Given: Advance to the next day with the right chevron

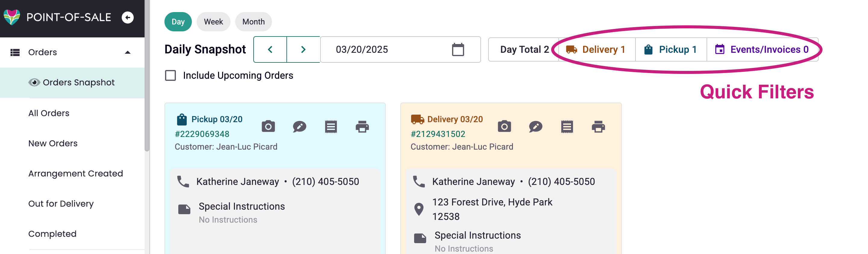Looking at the screenshot, I should 303,49.
